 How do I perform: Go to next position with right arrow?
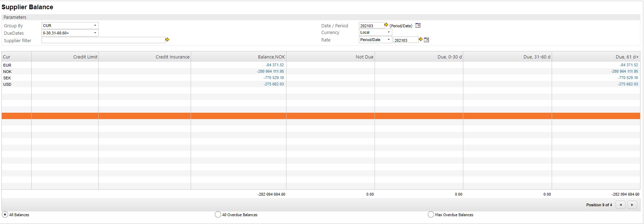click(x=632, y=205)
